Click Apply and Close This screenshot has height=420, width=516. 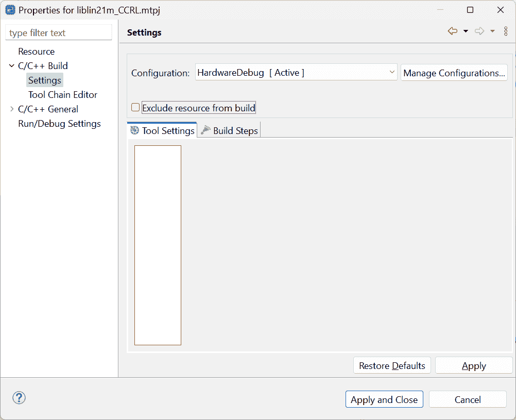[x=384, y=399]
